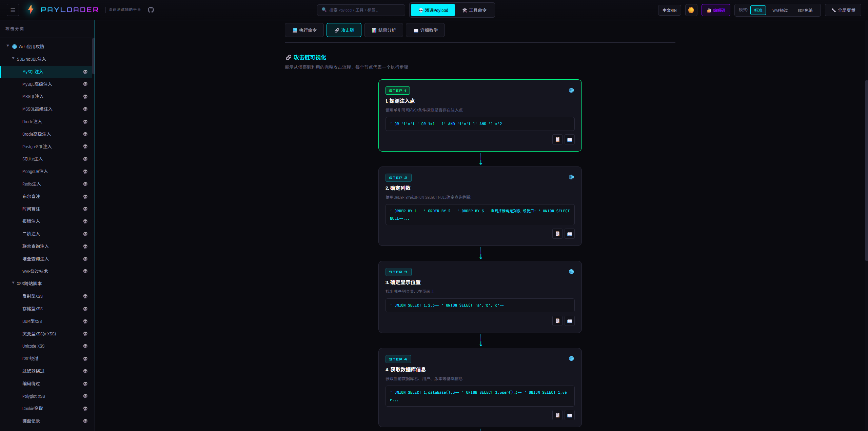Collapse the XSS跨站脚本 category
The height and width of the screenshot is (431, 868).
13,283
